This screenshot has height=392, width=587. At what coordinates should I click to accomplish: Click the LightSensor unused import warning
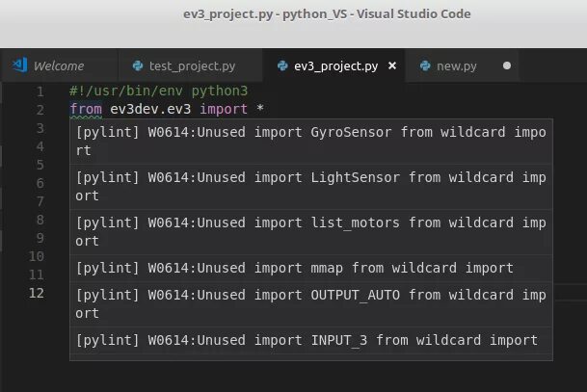point(311,187)
